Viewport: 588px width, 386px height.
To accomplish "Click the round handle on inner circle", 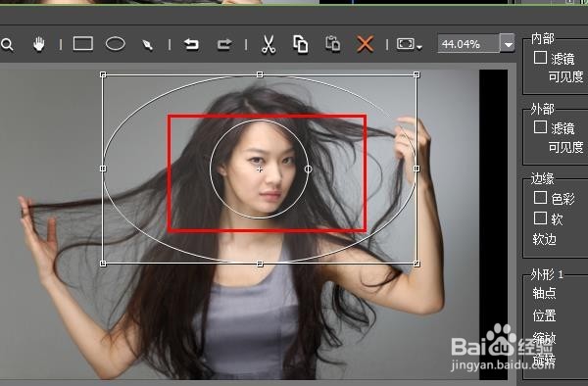I will tap(308, 169).
